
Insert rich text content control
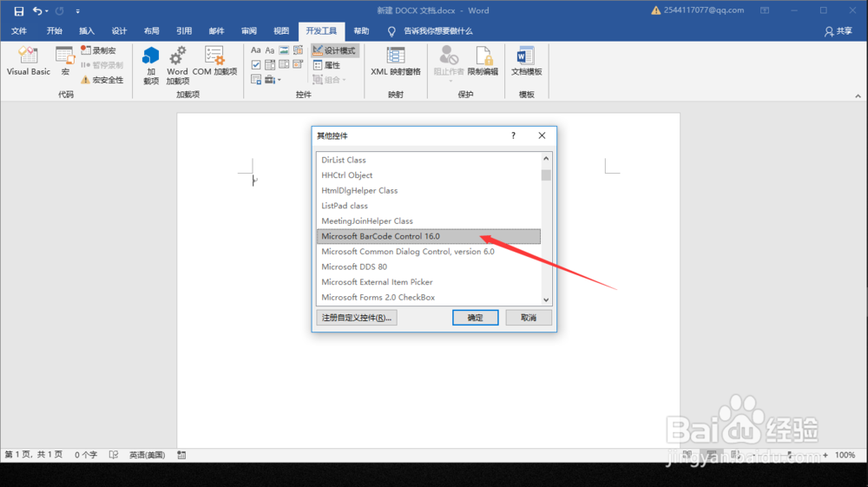(x=256, y=50)
